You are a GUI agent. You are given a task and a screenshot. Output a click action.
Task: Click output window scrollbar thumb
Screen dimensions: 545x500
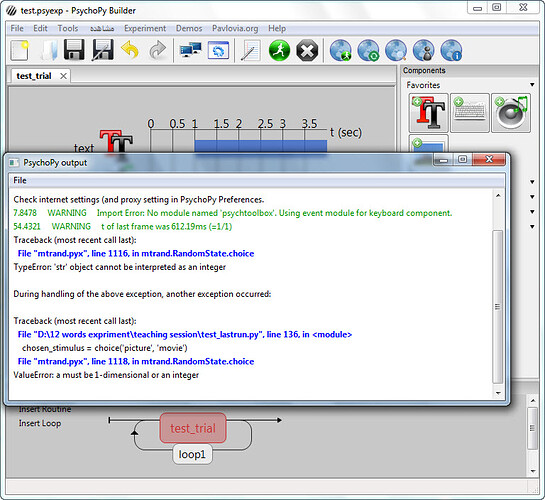[498, 306]
